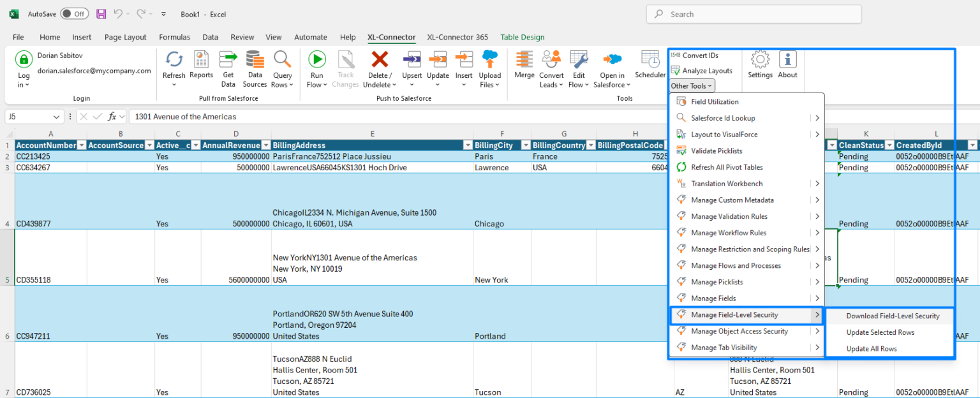Click the Run Flow play icon

click(x=316, y=60)
